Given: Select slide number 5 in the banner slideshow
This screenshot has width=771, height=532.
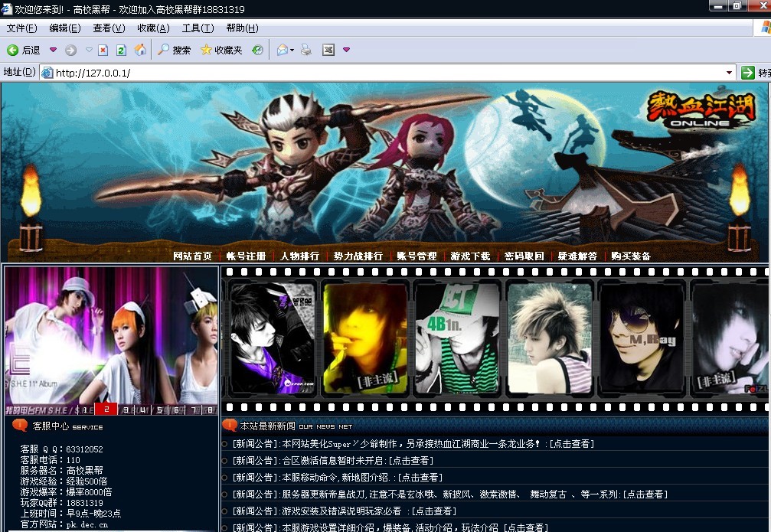Looking at the screenshot, I should [159, 410].
